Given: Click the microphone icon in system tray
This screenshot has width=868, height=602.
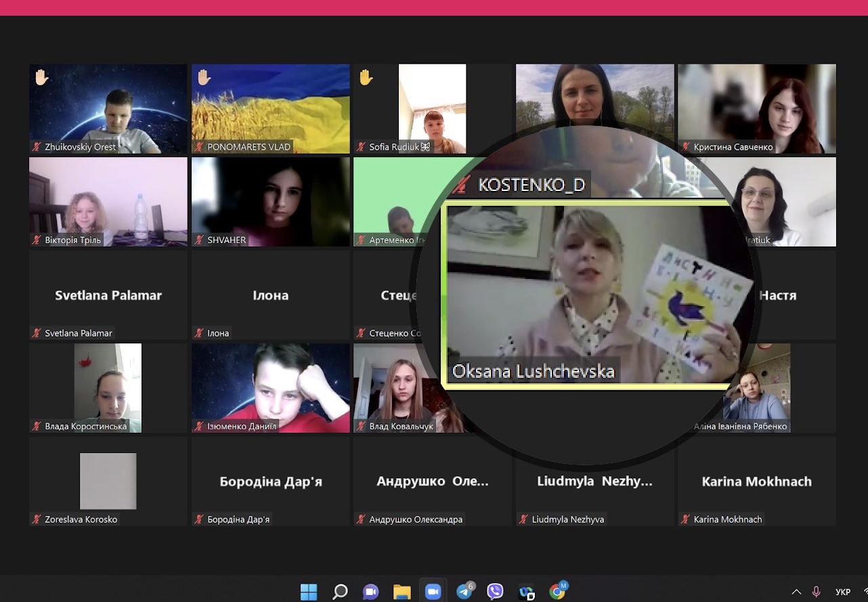Looking at the screenshot, I should 817,591.
